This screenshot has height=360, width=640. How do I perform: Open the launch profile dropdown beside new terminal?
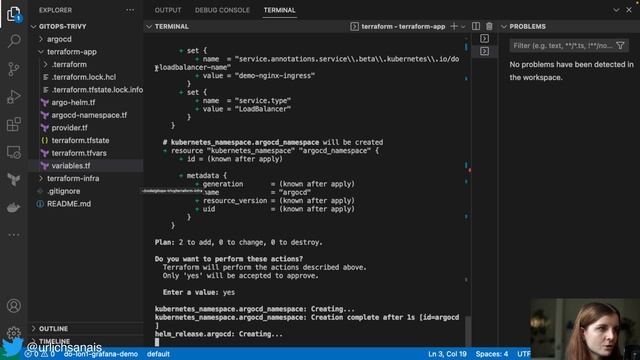(463, 27)
